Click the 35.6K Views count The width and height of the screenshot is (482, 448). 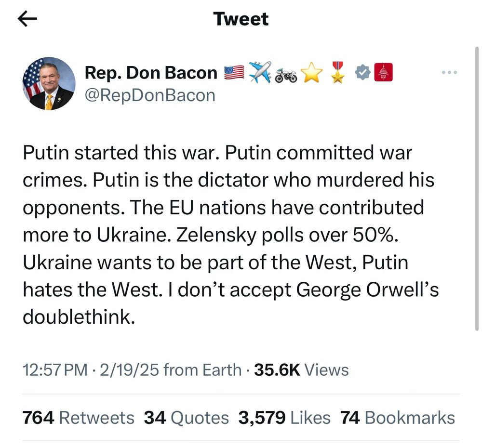[x=301, y=370]
